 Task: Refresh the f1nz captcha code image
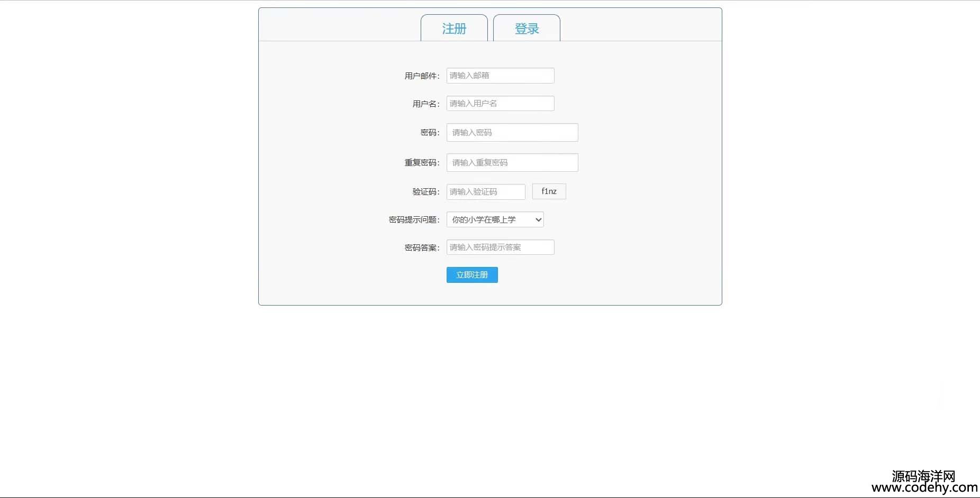tap(549, 191)
